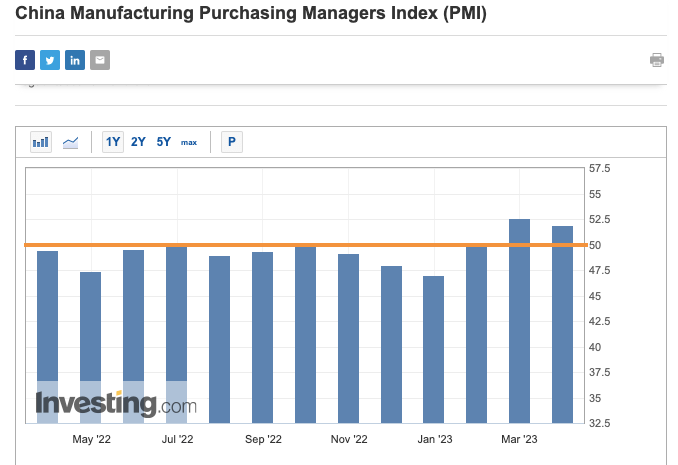Click the Sep '22 axis label
The image size is (678, 465).
pyautogui.click(x=263, y=439)
